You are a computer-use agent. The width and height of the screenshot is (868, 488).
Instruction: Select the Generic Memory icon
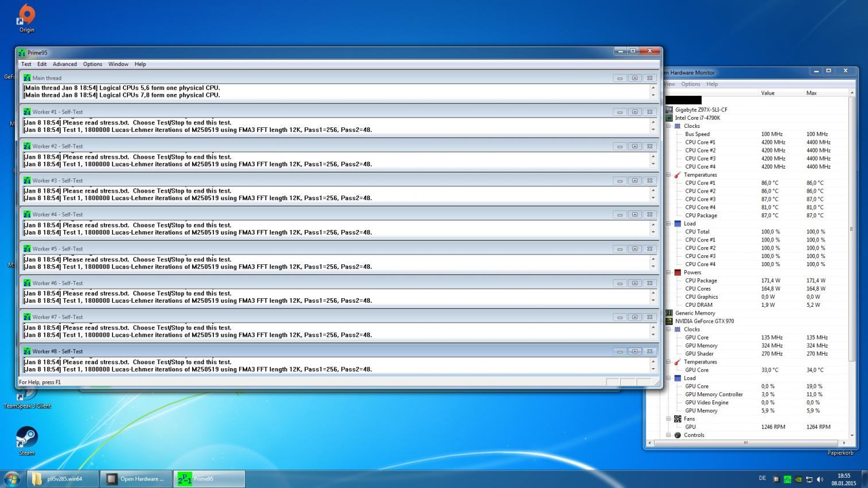669,313
